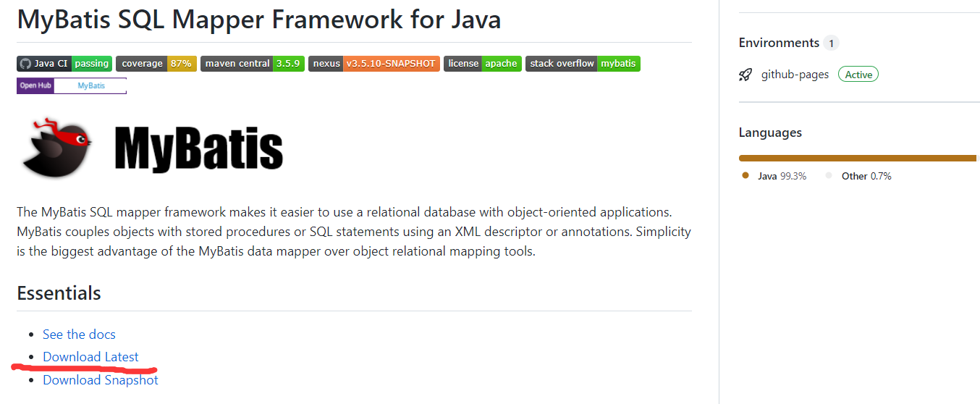The image size is (980, 404).
Task: Open the stack overflow mybatis badge
Action: tap(583, 64)
